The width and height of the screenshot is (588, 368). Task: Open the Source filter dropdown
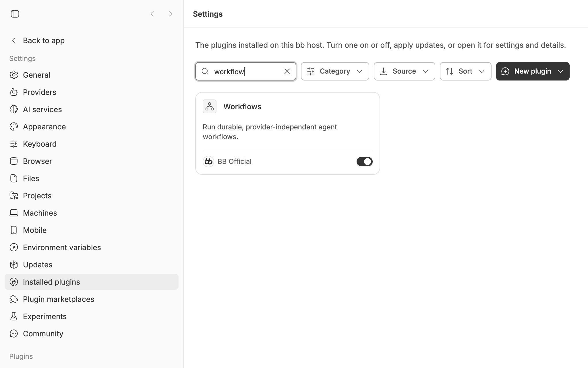tap(405, 71)
